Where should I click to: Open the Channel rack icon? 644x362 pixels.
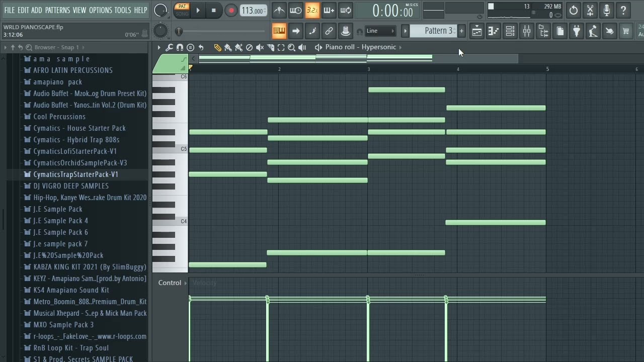(510, 31)
